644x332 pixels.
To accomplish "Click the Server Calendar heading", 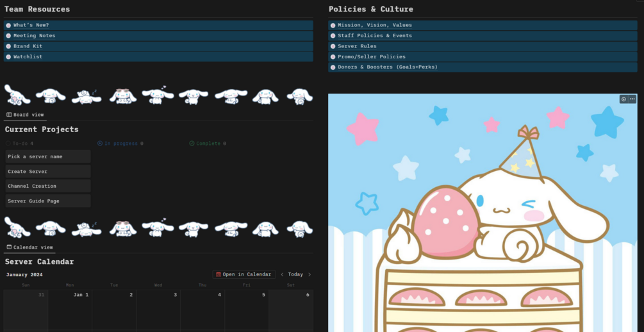I will tap(39, 261).
